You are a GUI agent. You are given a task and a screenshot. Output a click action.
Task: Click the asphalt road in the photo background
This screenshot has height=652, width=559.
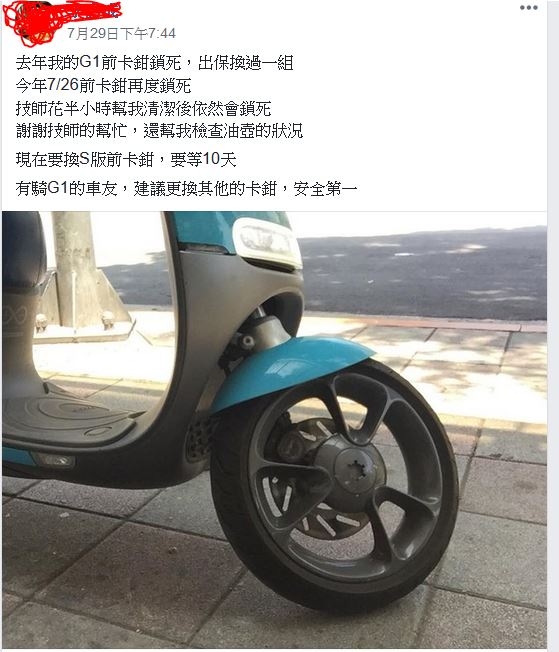[x=424, y=272]
